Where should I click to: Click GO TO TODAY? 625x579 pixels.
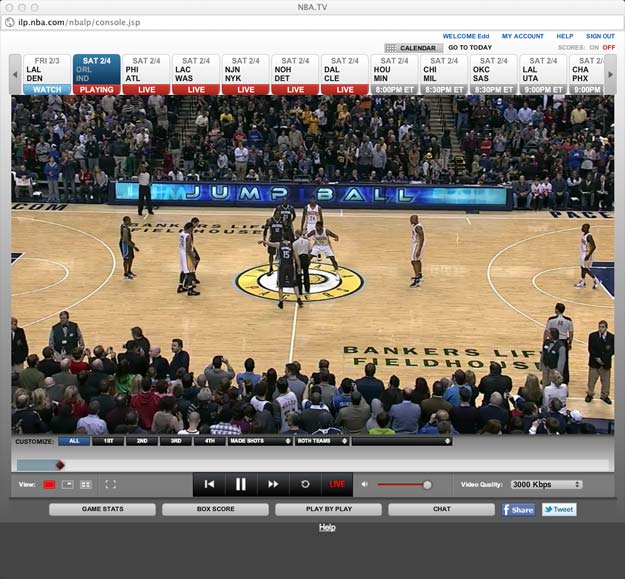[x=470, y=47]
